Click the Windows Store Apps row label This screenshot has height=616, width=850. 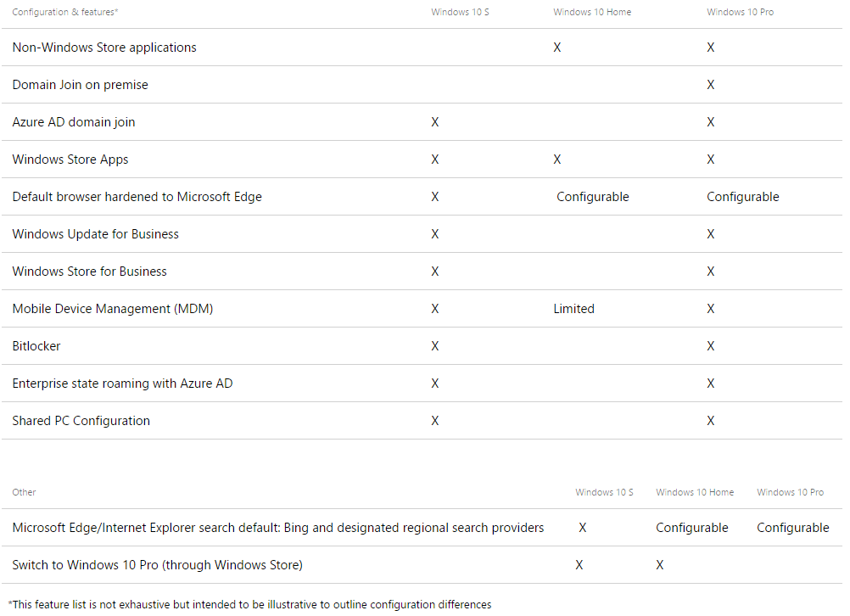coord(70,160)
